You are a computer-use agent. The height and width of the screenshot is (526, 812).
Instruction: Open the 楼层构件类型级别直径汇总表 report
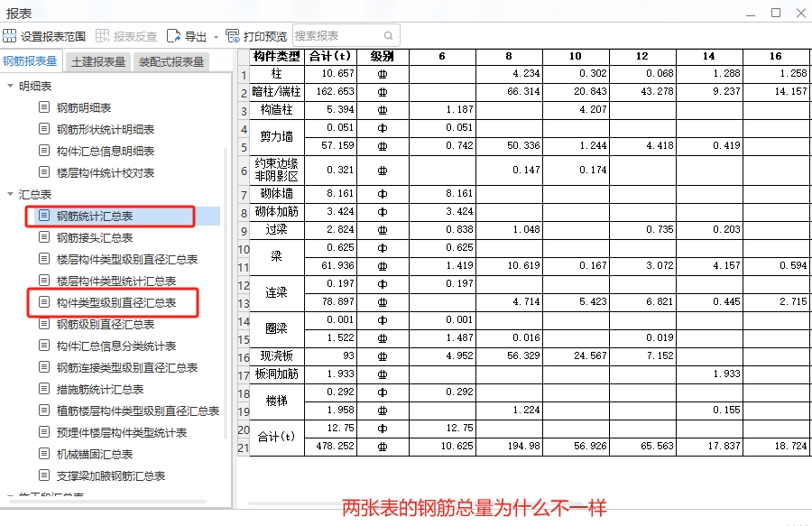(x=127, y=259)
